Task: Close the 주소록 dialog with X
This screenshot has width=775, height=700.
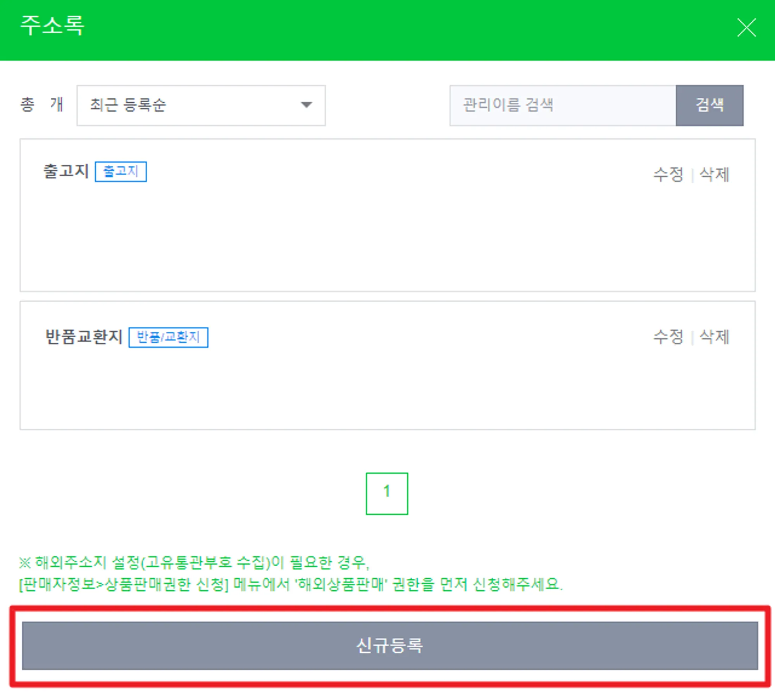Action: click(x=746, y=28)
